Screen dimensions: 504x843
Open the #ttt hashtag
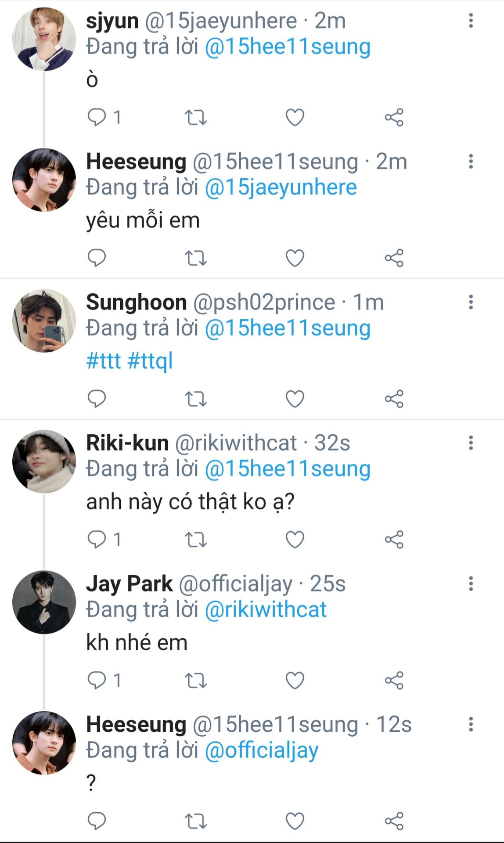click(x=104, y=361)
